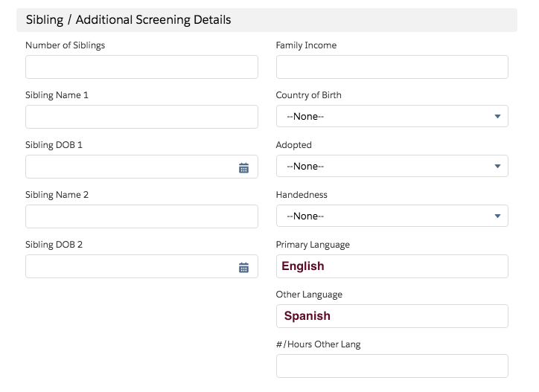Select the Sibling Name 1 input
539x392 pixels.
click(141, 117)
